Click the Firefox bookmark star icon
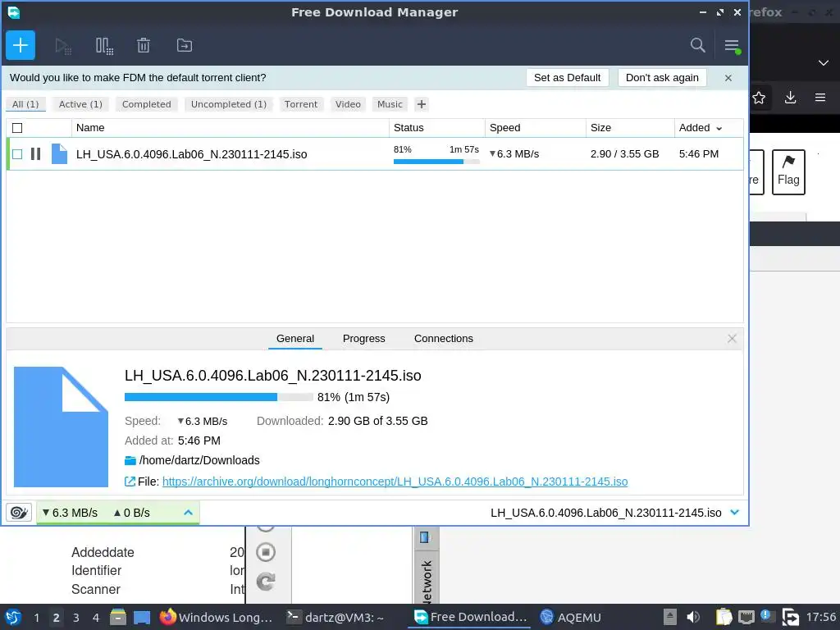This screenshot has height=630, width=840. click(759, 98)
